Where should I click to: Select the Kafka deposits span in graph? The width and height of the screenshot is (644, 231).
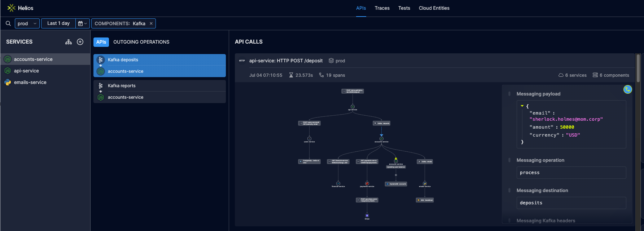point(381,123)
